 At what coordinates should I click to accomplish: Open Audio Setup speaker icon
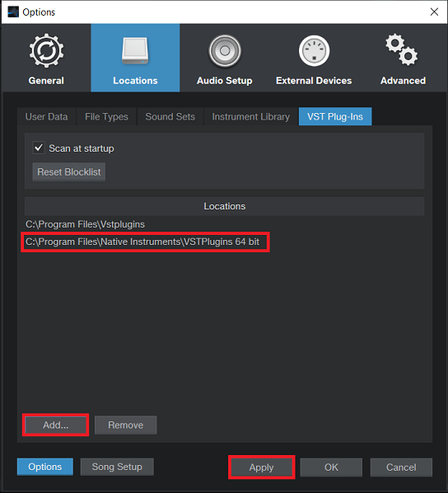coord(225,51)
